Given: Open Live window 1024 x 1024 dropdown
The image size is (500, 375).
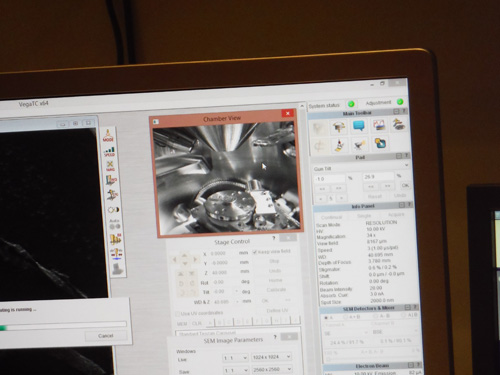Looking at the screenshot, I should pyautogui.click(x=271, y=357).
